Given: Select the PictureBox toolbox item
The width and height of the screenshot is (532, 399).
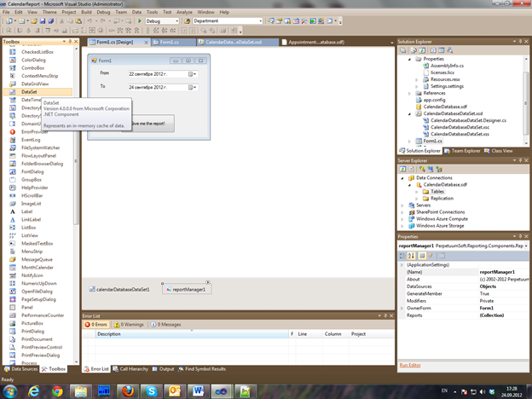Looking at the screenshot, I should click(x=32, y=323).
